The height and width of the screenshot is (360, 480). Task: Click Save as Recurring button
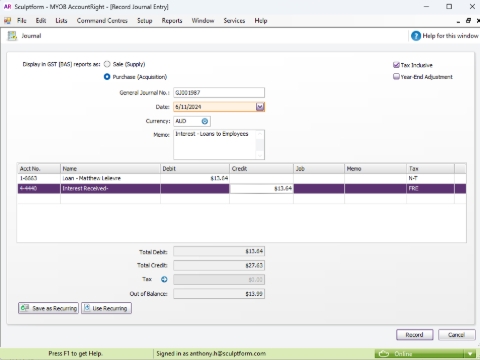(x=48, y=308)
